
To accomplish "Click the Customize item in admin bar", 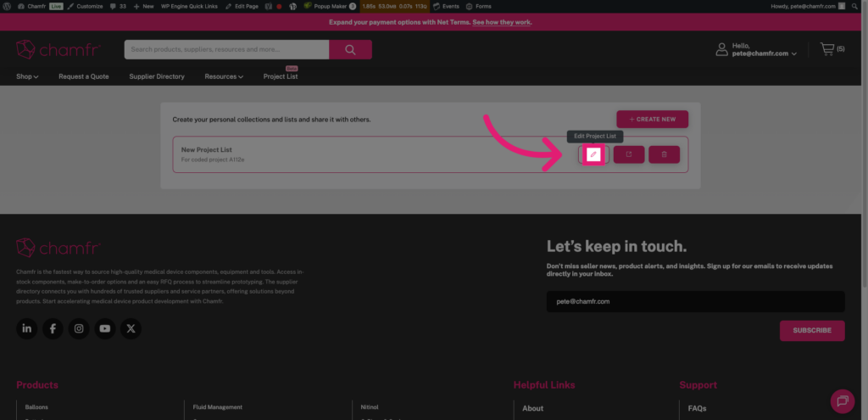I will tap(86, 6).
